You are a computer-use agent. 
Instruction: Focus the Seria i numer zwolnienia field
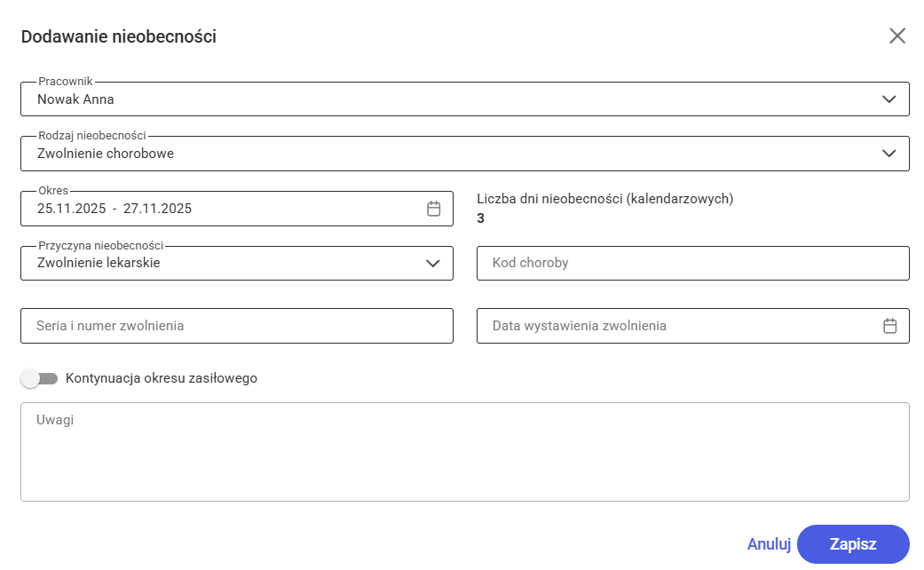pos(236,326)
